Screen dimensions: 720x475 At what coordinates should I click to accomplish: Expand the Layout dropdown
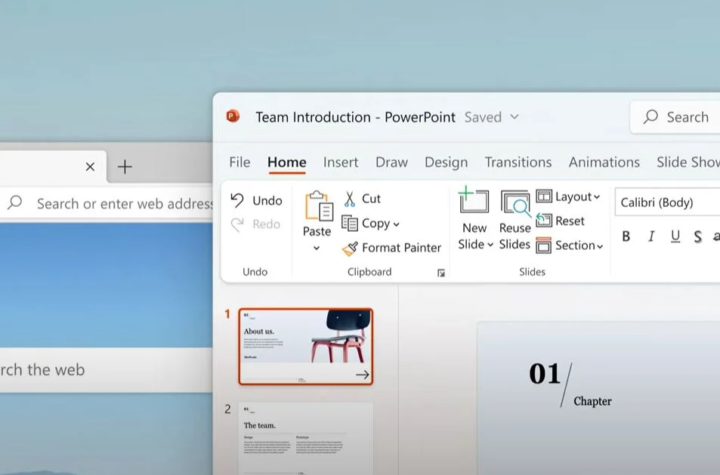pos(596,198)
